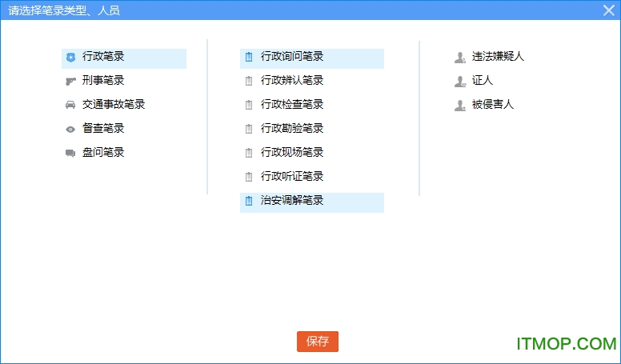Viewport: 621px width, 364px height.
Task: Click the truck icon beside 盘问笔录
Action: [x=70, y=154]
